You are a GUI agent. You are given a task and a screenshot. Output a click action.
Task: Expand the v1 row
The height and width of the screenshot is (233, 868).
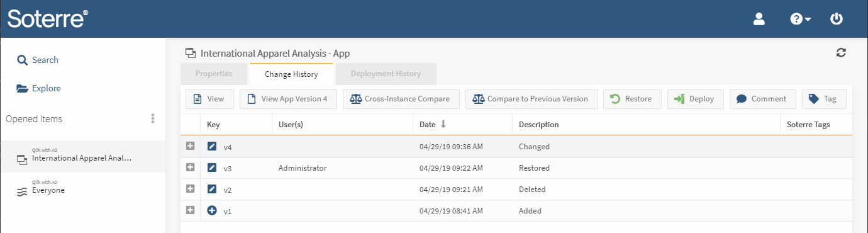[191, 210]
